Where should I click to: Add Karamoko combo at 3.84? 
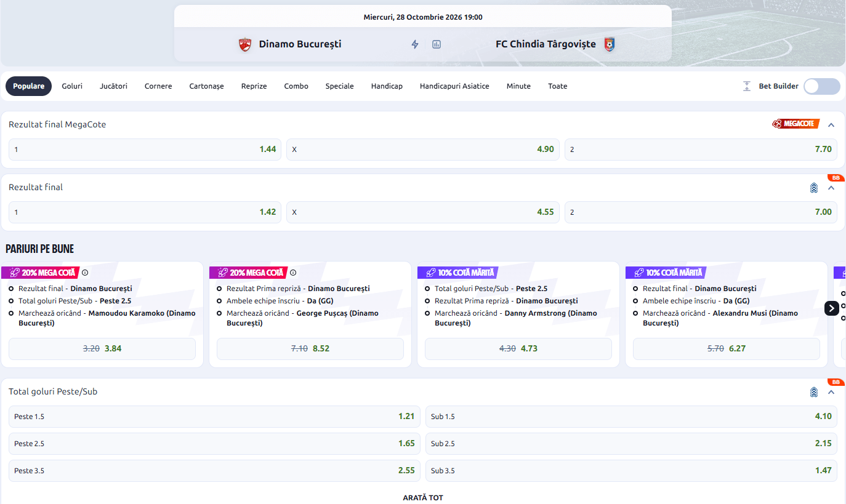coord(102,349)
